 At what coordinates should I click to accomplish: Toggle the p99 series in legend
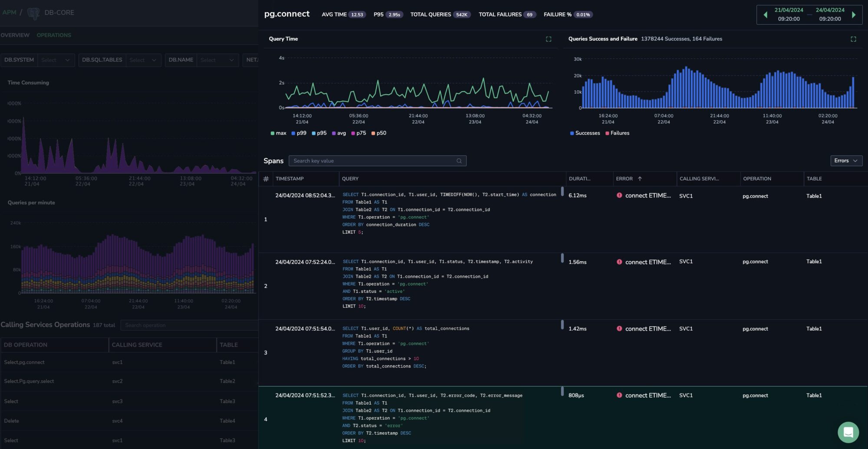pos(299,133)
